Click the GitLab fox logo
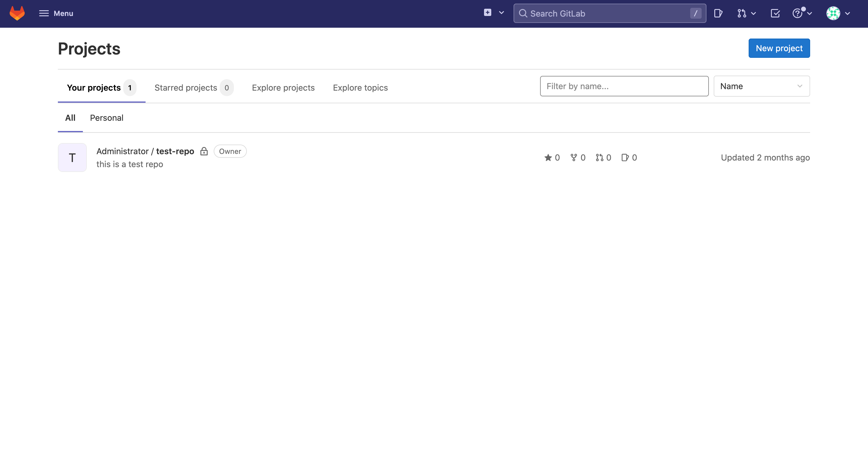The width and height of the screenshot is (868, 474). coord(17,13)
